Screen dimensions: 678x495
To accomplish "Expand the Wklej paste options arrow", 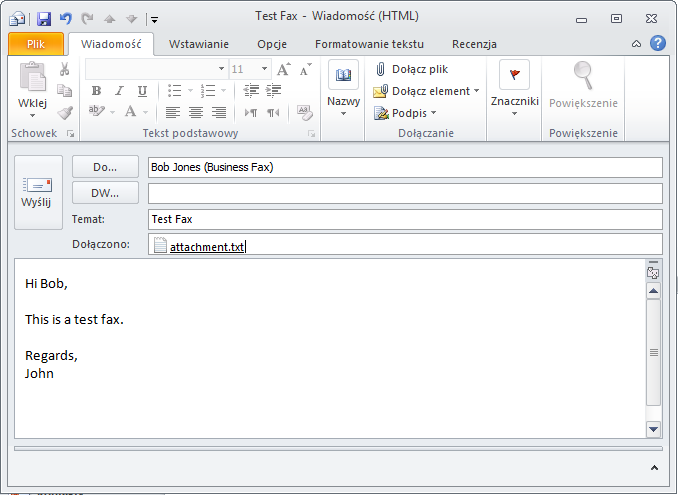I will [32, 115].
